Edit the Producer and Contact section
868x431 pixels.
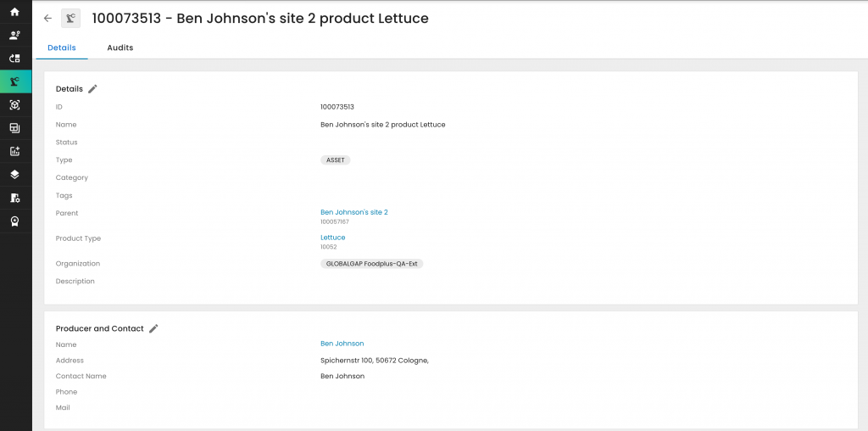[153, 328]
